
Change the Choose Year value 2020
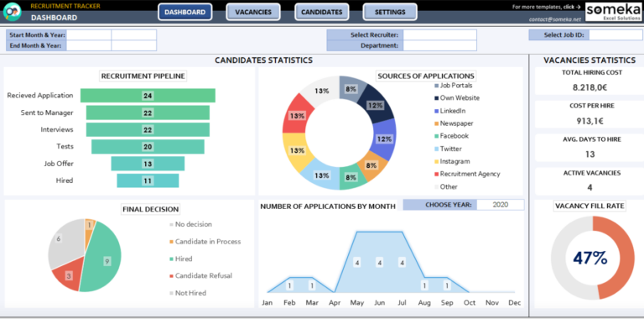coord(501,205)
